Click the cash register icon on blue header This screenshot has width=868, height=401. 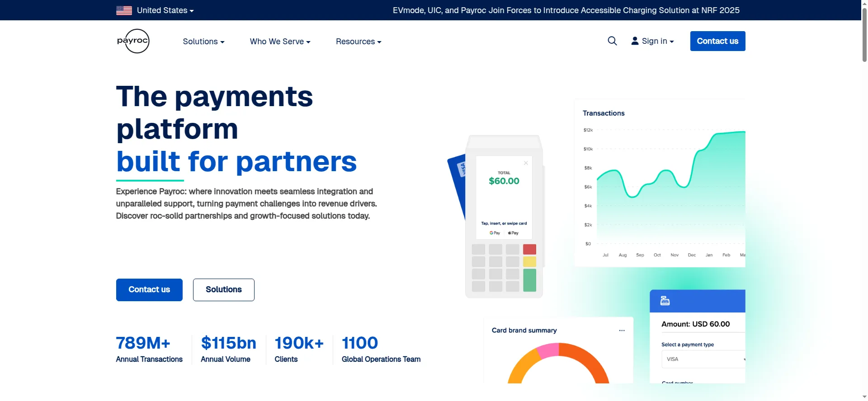click(x=665, y=301)
